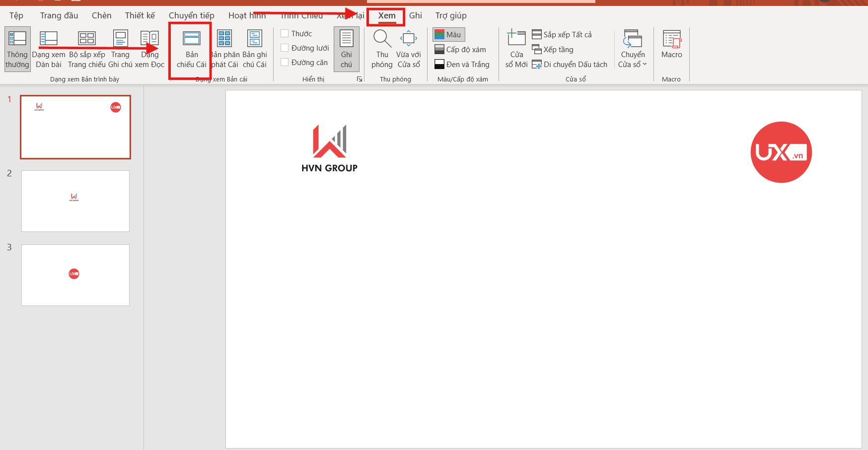The image size is (868, 450).
Task: Click the Thu phóng zoom tool
Action: point(381,49)
